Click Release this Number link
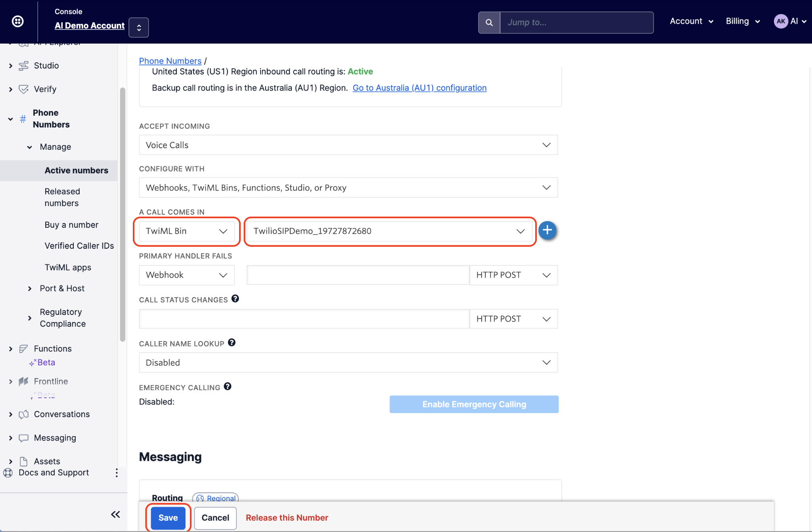Screen dimensions: 812x532 point(287,518)
